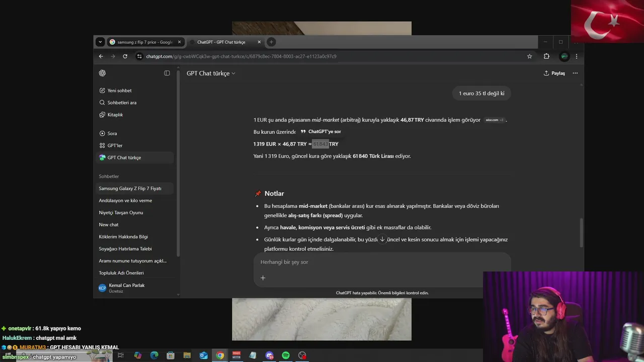Open the Chrome tab search dropdown arrow
Image resolution: width=644 pixels, height=362 pixels.
click(100, 42)
